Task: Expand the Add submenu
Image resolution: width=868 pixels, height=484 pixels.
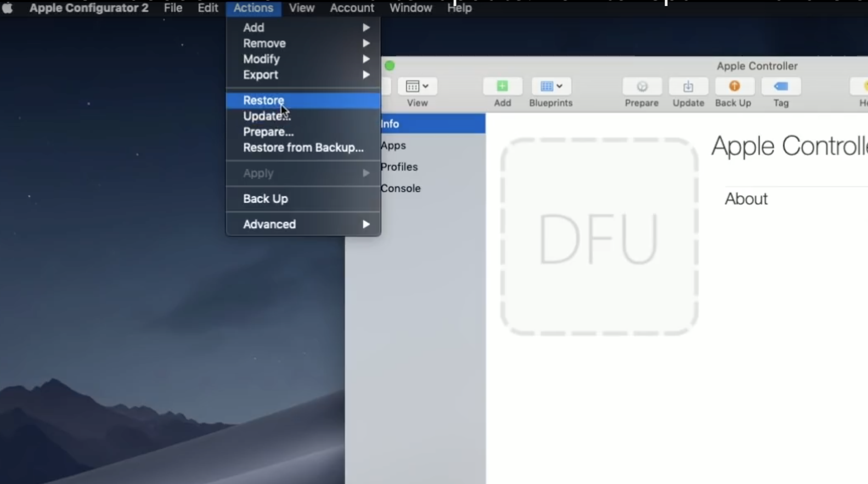Action: pos(303,27)
